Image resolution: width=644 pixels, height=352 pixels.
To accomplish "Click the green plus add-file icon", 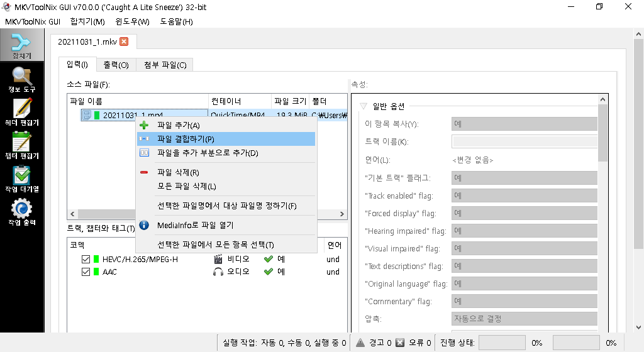I will point(144,125).
